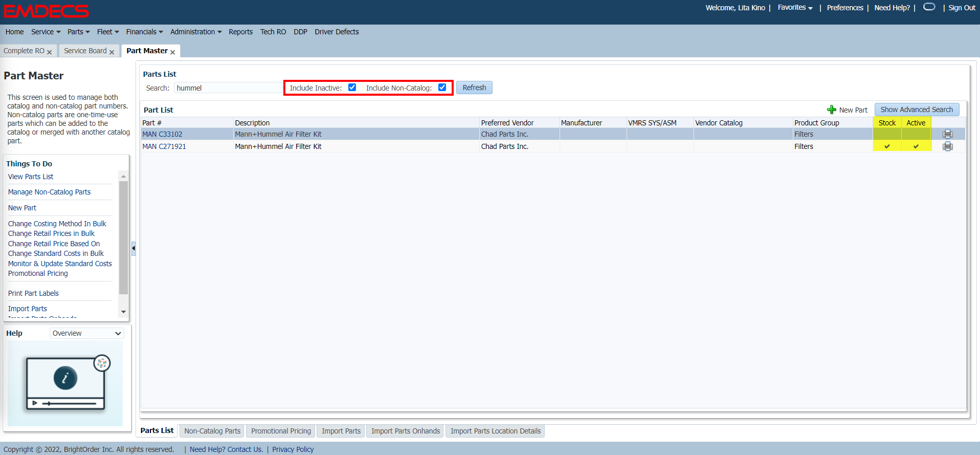Open the Driver Defects menu item

tap(337, 32)
